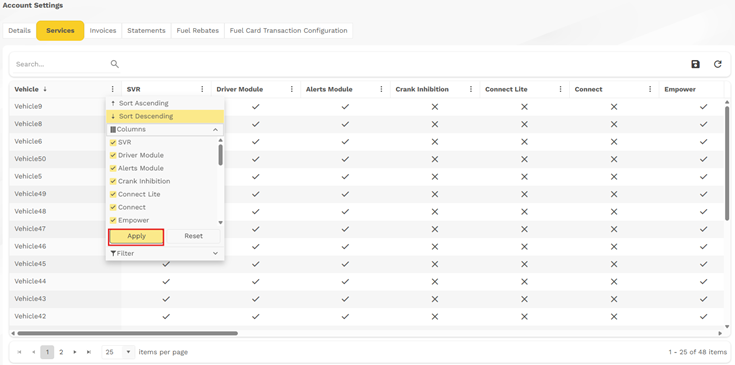Open the Driver Module column menu icon
This screenshot has width=735, height=365.
(292, 89)
